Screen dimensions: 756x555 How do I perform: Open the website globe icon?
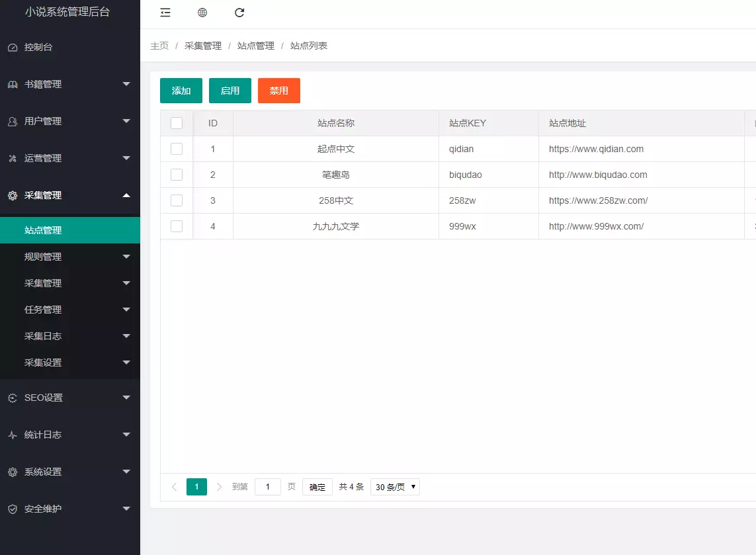[x=202, y=13]
